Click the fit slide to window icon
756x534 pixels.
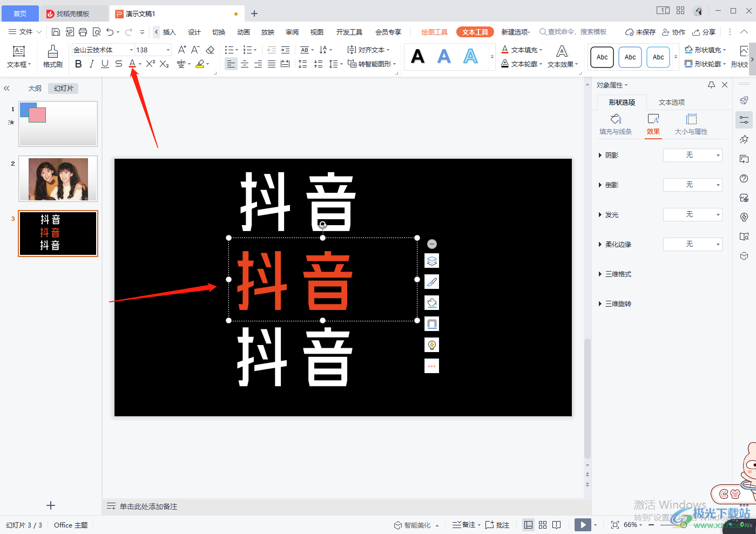pos(615,525)
